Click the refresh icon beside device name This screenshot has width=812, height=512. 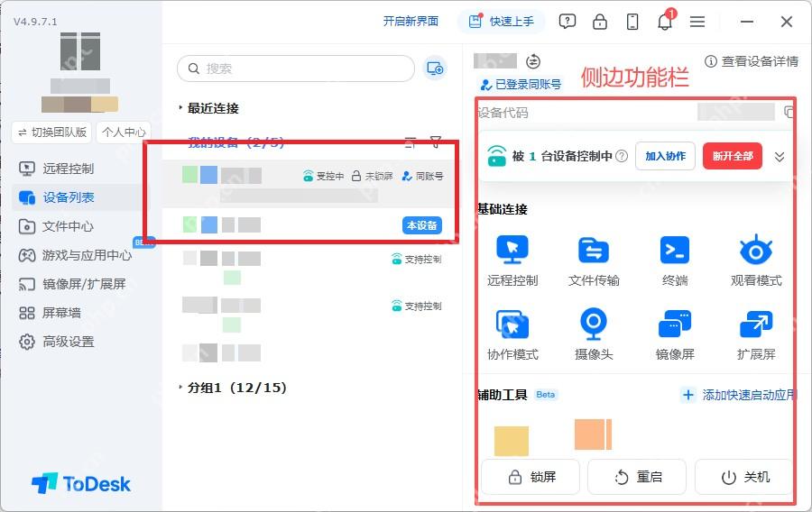533,61
